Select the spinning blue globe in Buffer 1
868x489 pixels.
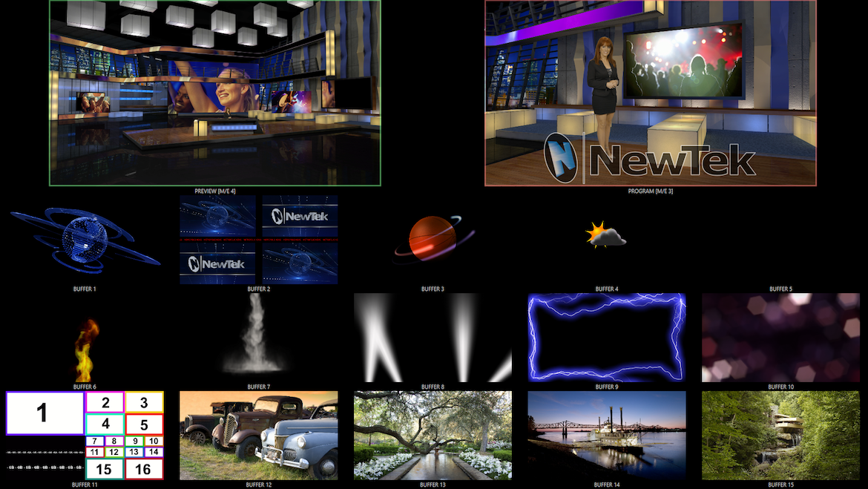84,239
